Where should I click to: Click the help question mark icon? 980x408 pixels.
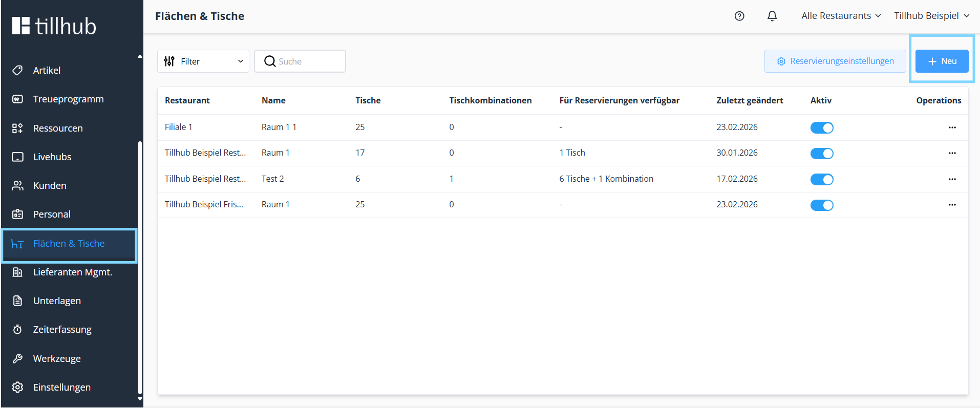click(x=739, y=16)
